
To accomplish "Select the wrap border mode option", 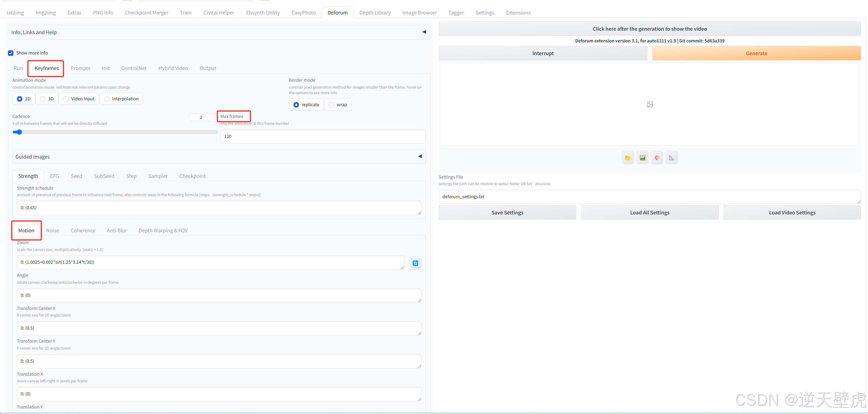I will pos(332,105).
